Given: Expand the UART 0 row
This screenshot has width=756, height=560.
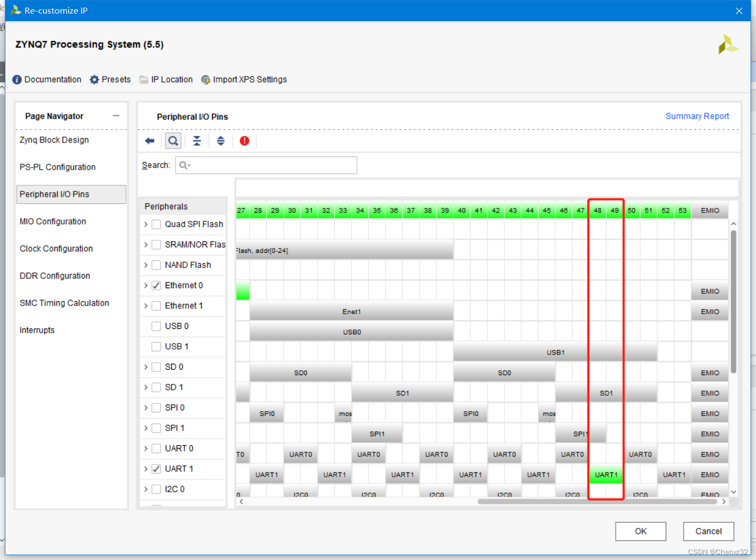Looking at the screenshot, I should (146, 449).
